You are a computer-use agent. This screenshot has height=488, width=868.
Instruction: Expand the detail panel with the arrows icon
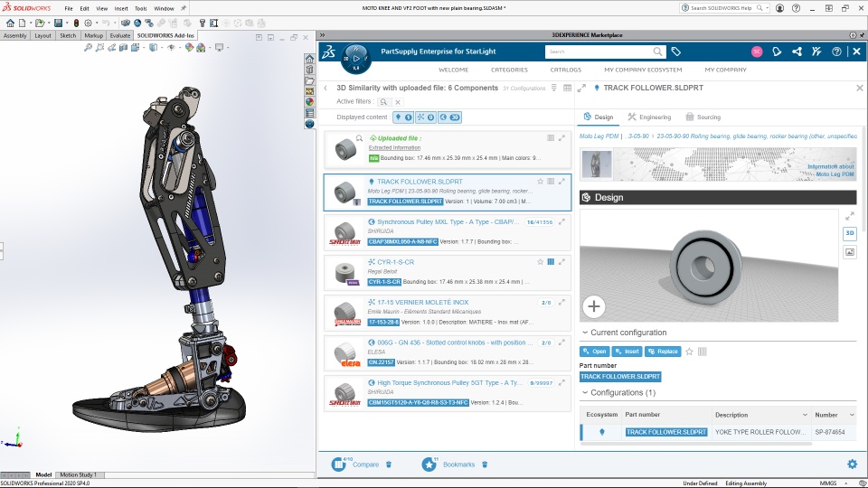(x=581, y=88)
